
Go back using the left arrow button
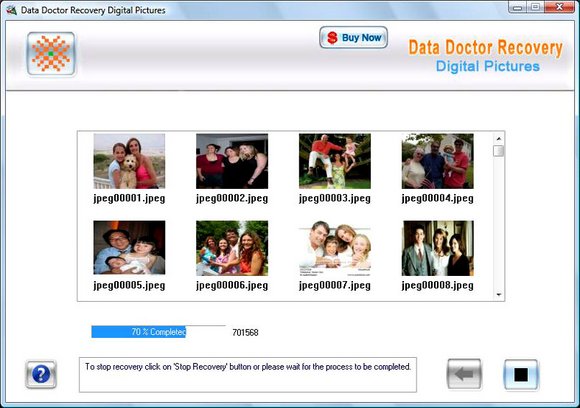pyautogui.click(x=464, y=374)
